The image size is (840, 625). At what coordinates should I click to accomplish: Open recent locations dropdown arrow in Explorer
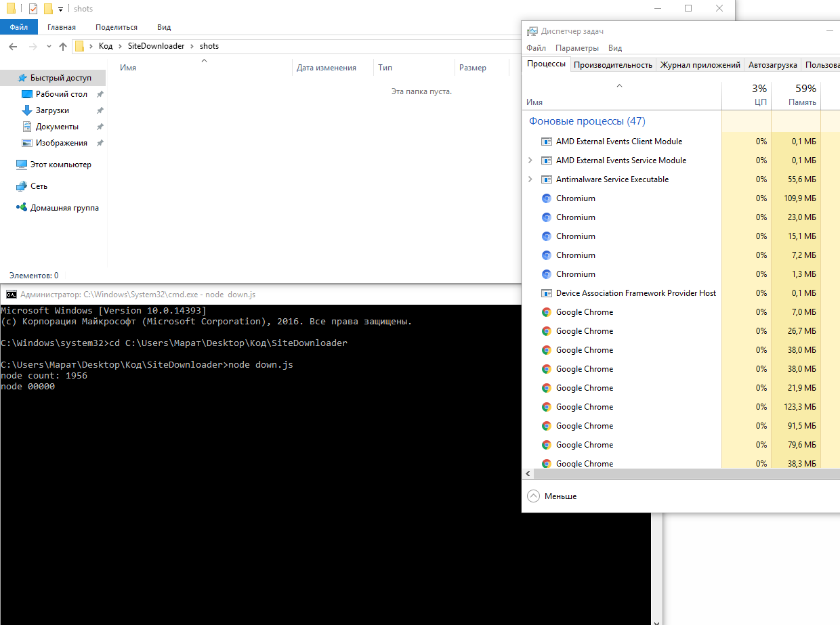[x=49, y=47]
